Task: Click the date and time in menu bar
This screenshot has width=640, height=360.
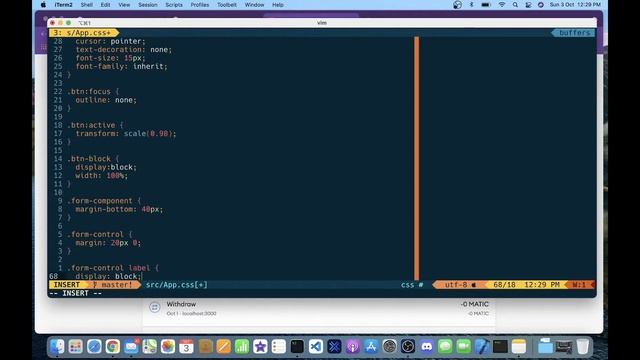Action: [x=575, y=5]
